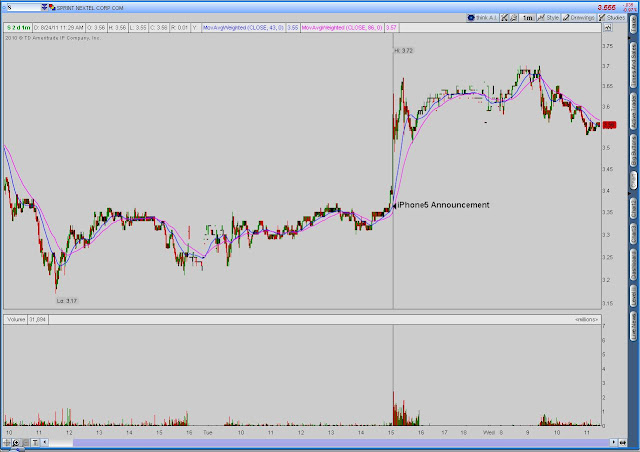640x452 pixels.
Task: Switch to the Dashboard side tab
Action: [x=633, y=265]
